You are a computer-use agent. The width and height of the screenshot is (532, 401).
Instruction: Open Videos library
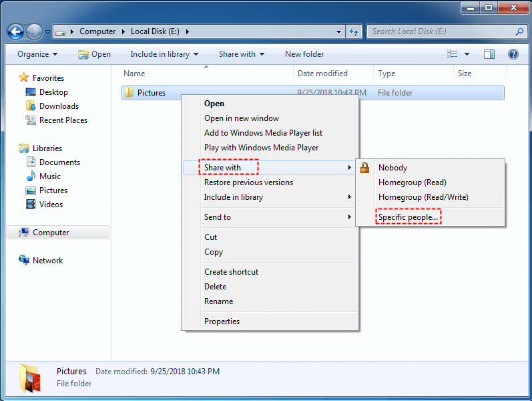click(x=51, y=205)
